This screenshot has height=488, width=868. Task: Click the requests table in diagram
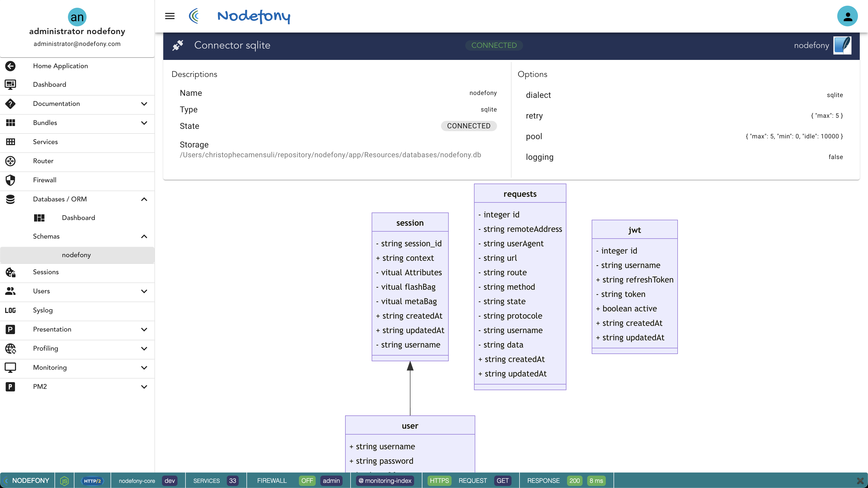(520, 194)
